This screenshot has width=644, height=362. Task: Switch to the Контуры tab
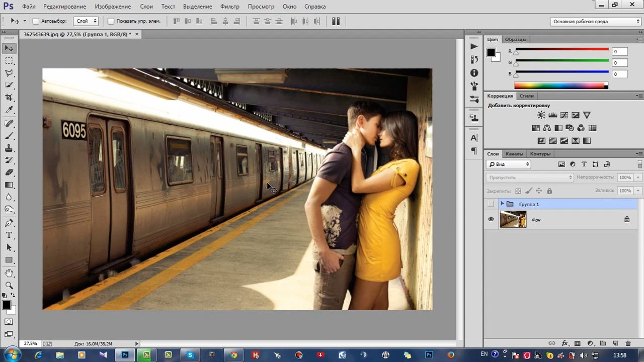click(x=540, y=154)
